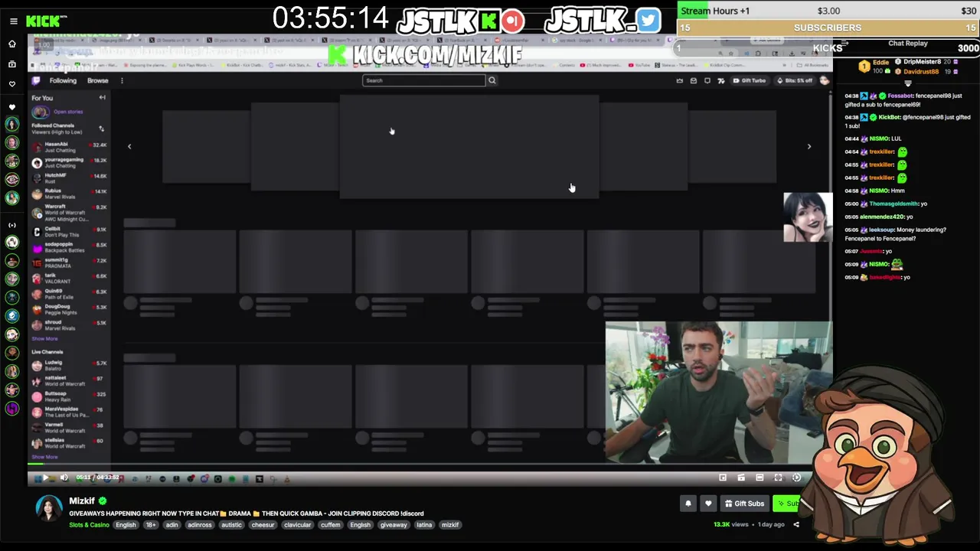Screen dimensions: 980x551
Task: Collapse chat with arrow beside Chat Replay
Action: point(846,44)
